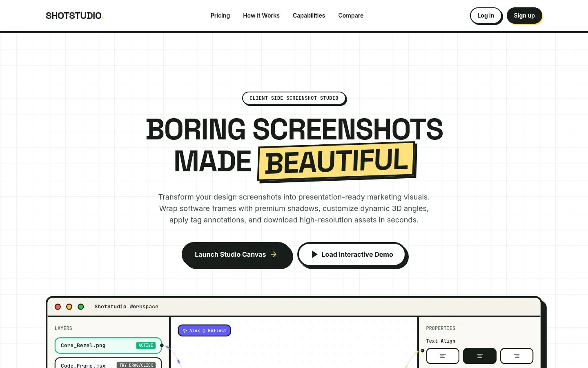
Task: Click the "LAYERS" panel heading
Action: [63, 328]
